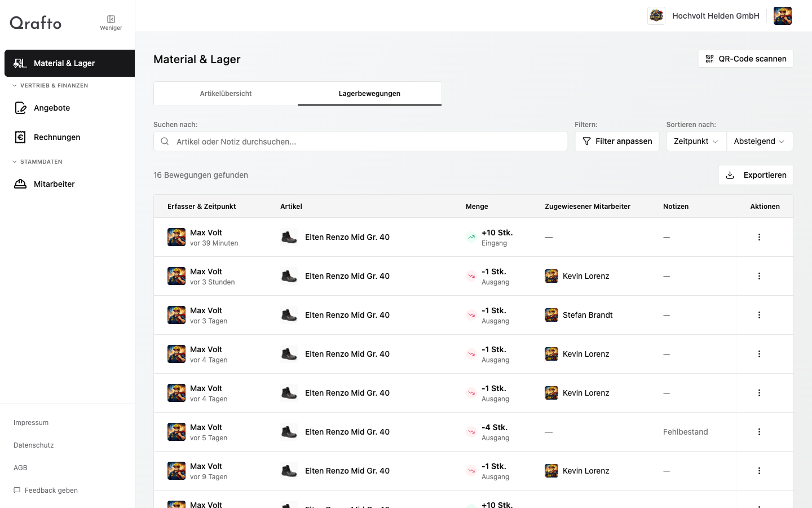Open Mitarbeiter in the sidebar
The height and width of the screenshot is (508, 812).
pyautogui.click(x=54, y=184)
